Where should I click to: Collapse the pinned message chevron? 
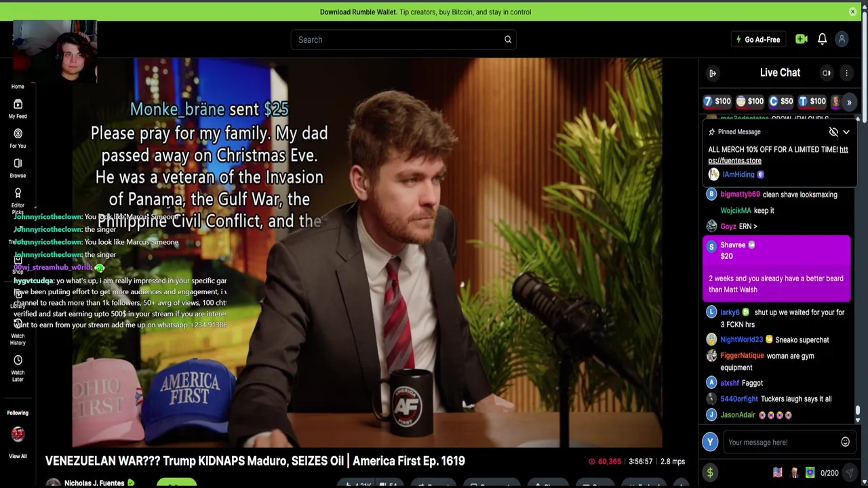pos(846,132)
